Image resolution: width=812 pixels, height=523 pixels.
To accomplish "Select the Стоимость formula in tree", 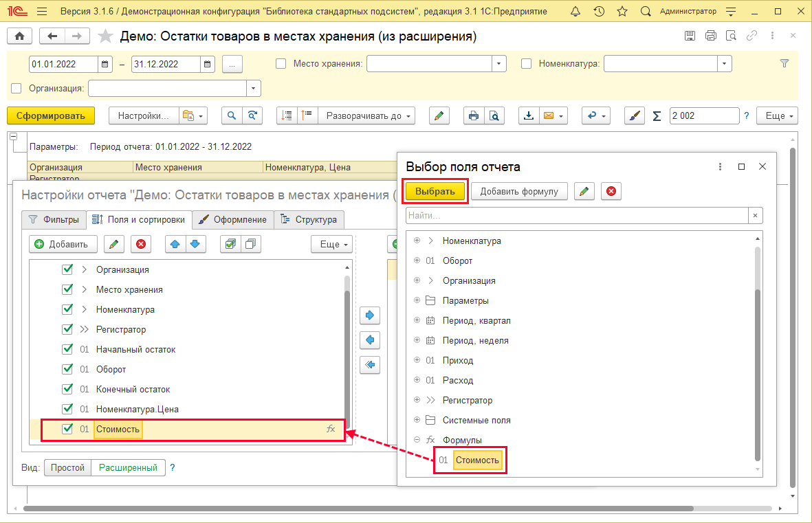I will pyautogui.click(x=477, y=460).
